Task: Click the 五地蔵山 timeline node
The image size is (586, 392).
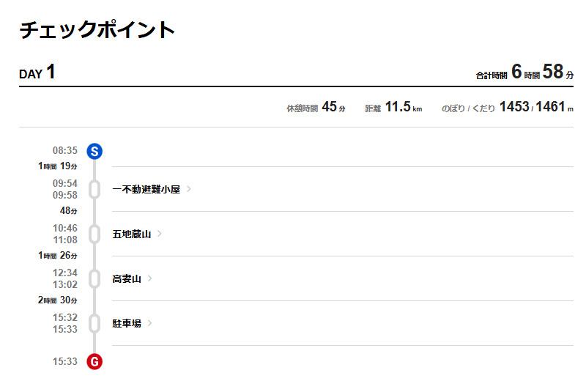Action: (94, 234)
